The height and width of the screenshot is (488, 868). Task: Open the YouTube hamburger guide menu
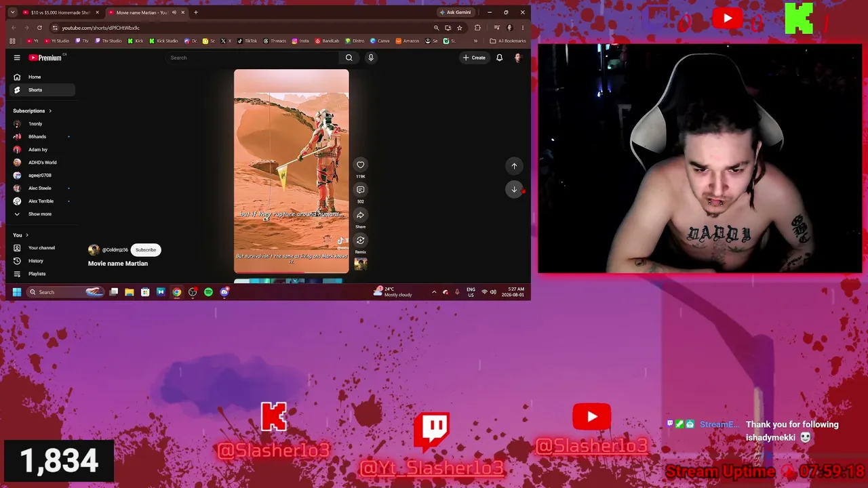click(17, 58)
